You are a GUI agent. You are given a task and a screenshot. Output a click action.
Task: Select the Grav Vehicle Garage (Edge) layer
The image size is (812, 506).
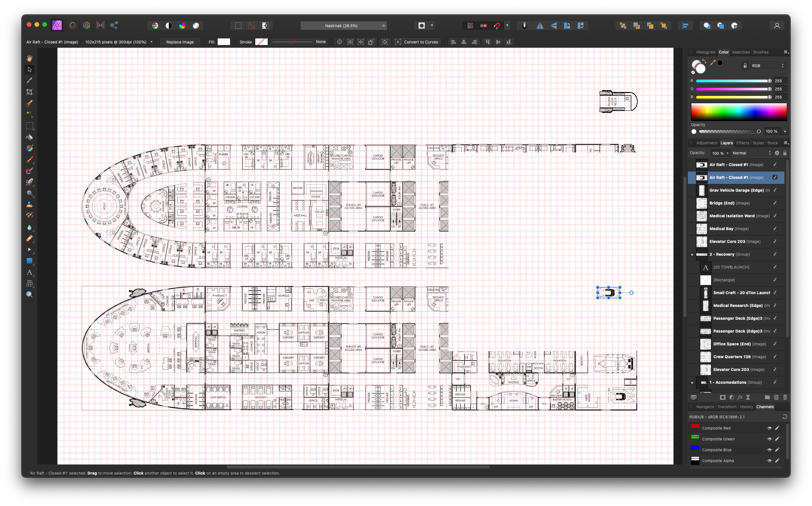point(736,190)
